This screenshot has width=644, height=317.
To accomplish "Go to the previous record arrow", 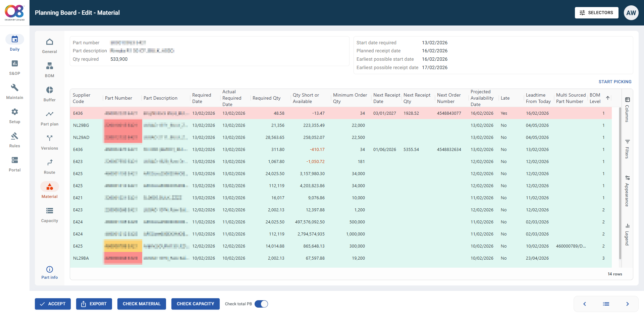I will tap(585, 304).
